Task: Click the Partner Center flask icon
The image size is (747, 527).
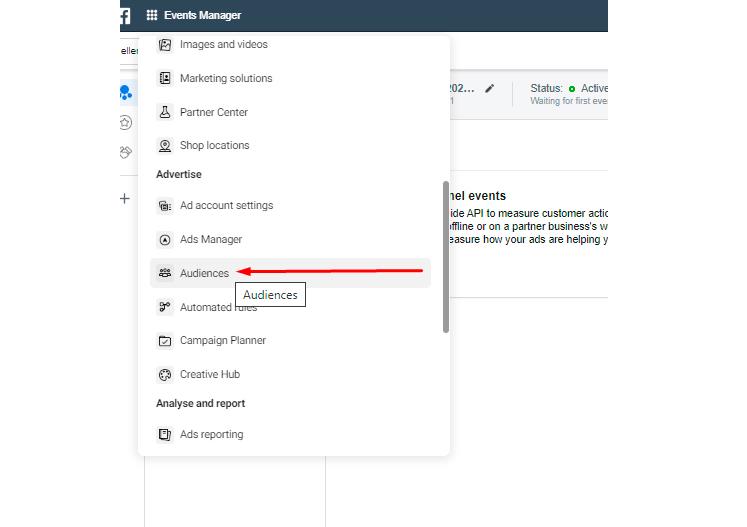Action: click(x=165, y=112)
